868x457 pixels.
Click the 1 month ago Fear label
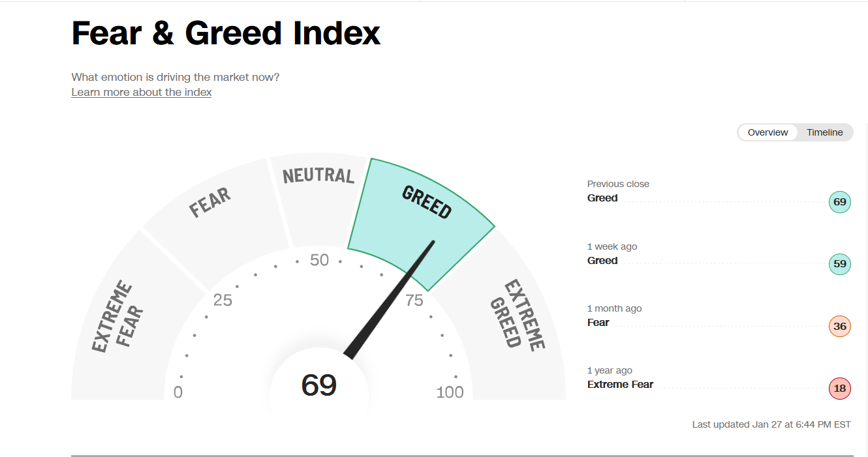[x=598, y=323]
